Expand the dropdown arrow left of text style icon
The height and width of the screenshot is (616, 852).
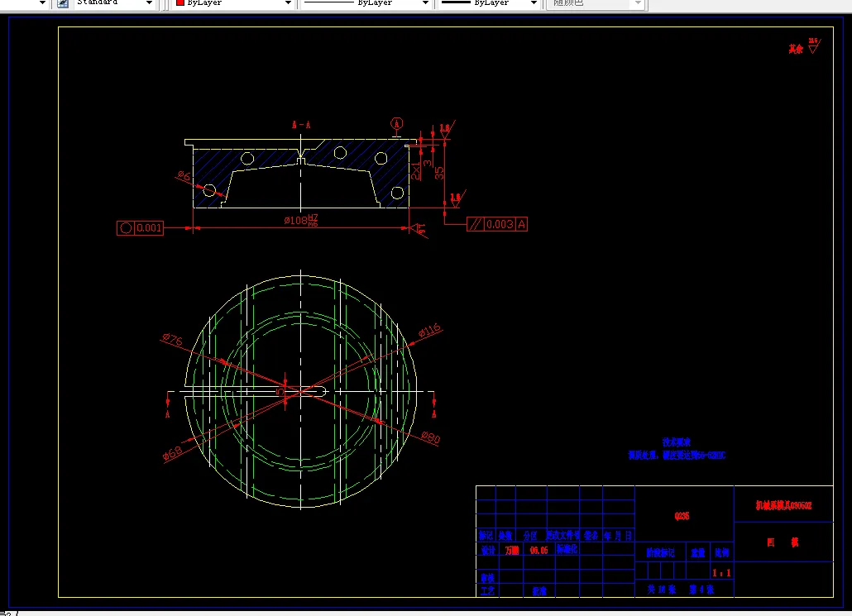[x=42, y=3]
